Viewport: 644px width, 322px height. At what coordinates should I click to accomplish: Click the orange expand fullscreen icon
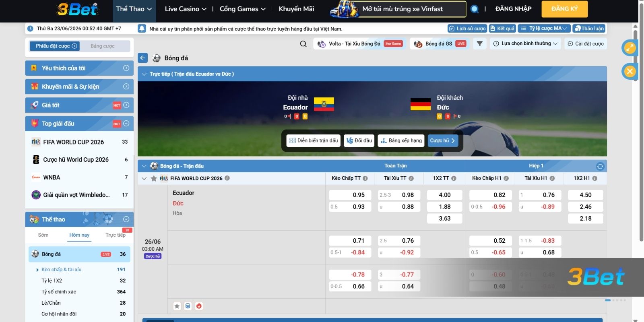630,48
